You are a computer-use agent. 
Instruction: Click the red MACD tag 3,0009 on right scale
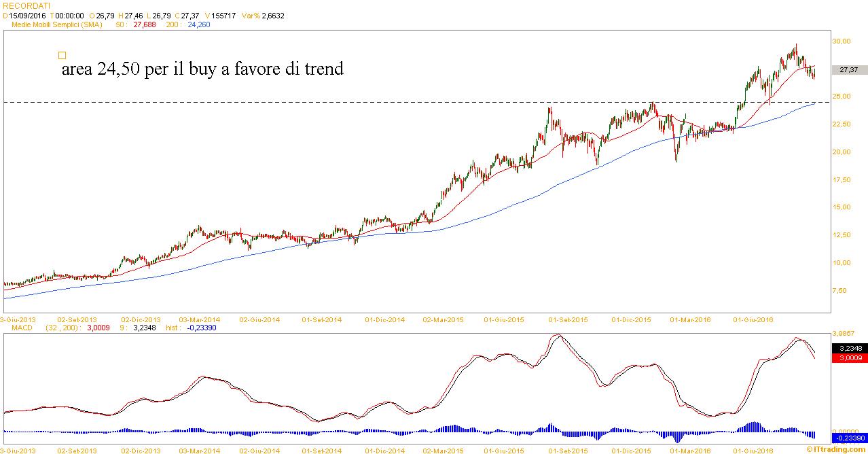coord(848,357)
